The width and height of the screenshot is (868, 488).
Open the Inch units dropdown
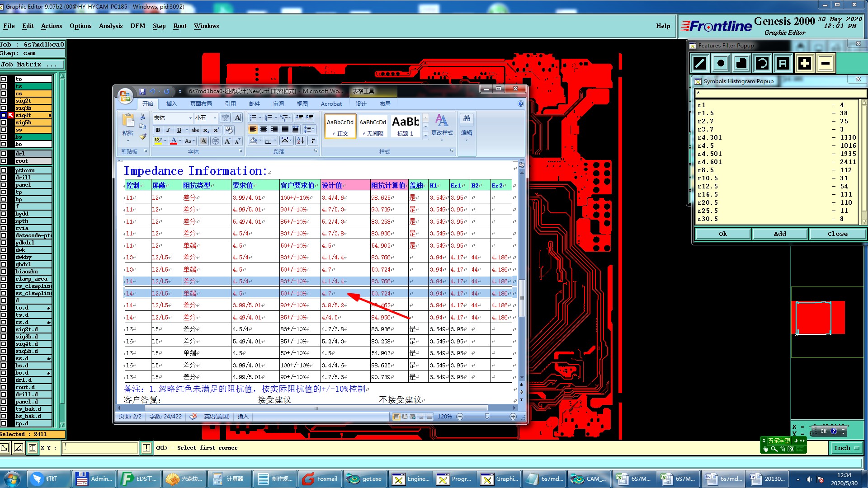click(846, 448)
